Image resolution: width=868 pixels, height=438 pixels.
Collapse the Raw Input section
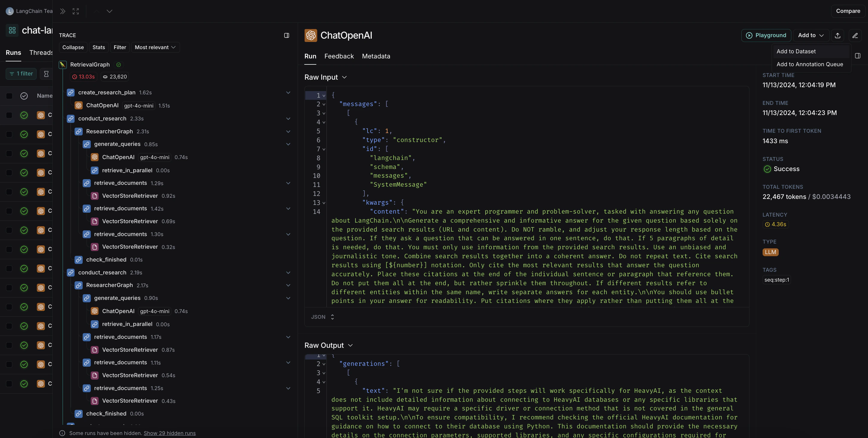pyautogui.click(x=344, y=77)
